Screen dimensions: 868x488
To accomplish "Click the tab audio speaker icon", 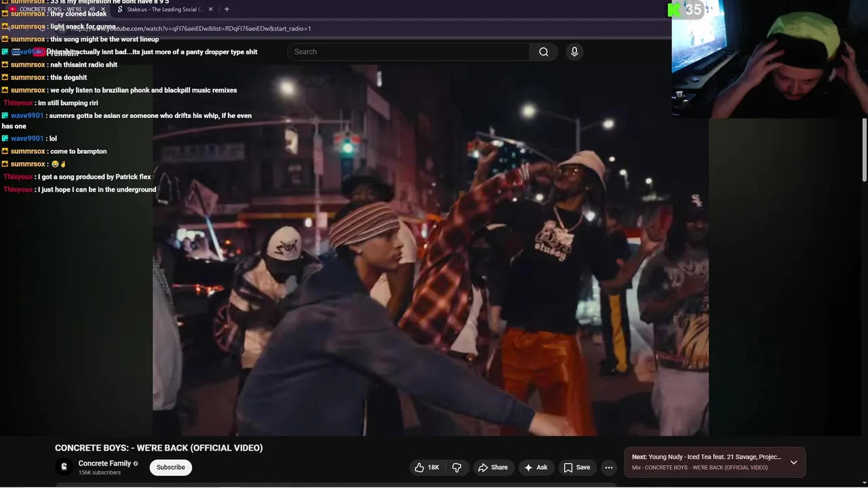I will coord(92,9).
